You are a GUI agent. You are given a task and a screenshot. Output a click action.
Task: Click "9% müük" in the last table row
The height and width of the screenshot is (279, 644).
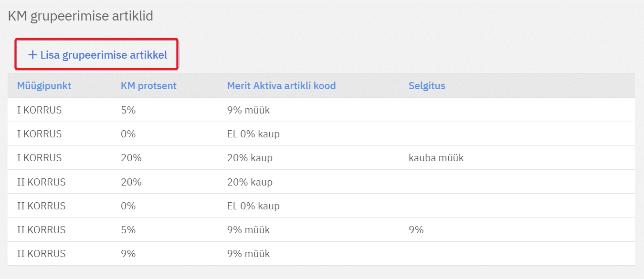pyautogui.click(x=248, y=254)
